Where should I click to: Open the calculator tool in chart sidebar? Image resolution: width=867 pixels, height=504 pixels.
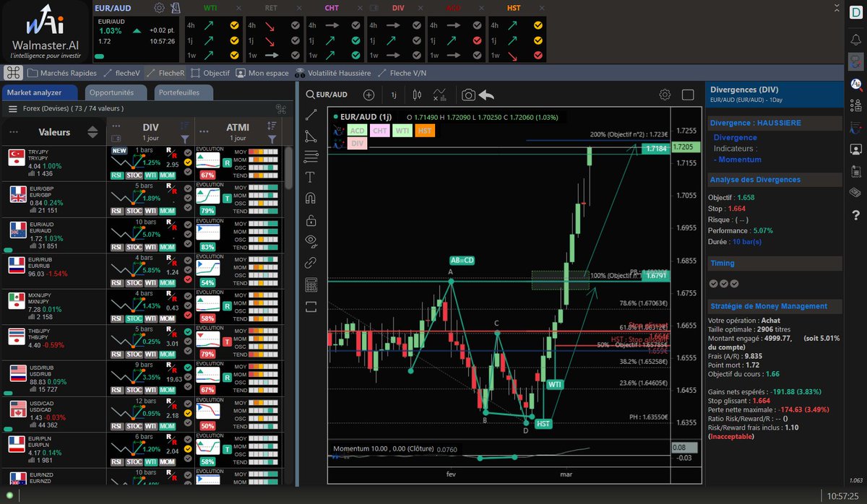pyautogui.click(x=311, y=284)
